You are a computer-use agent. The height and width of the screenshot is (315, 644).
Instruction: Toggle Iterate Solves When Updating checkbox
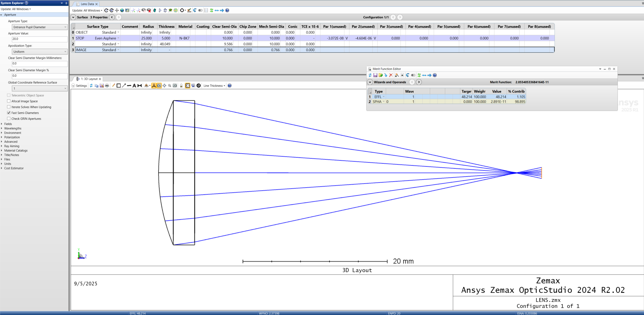9,107
